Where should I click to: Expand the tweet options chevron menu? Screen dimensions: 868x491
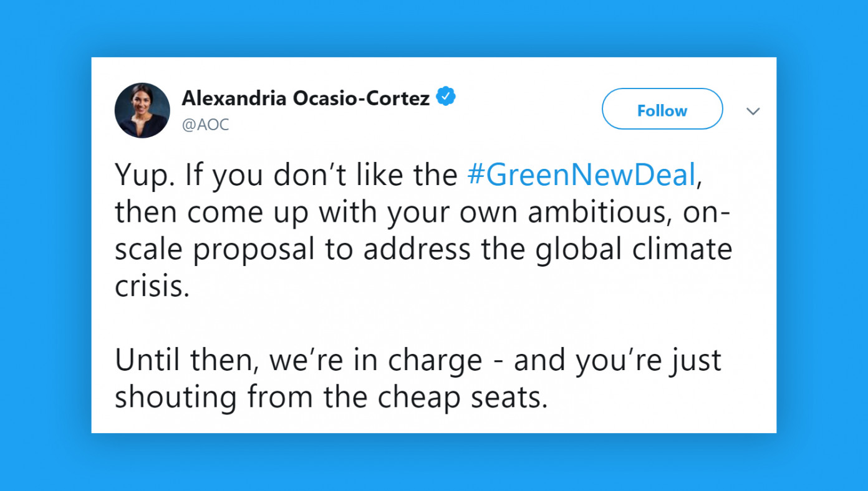pyautogui.click(x=753, y=112)
